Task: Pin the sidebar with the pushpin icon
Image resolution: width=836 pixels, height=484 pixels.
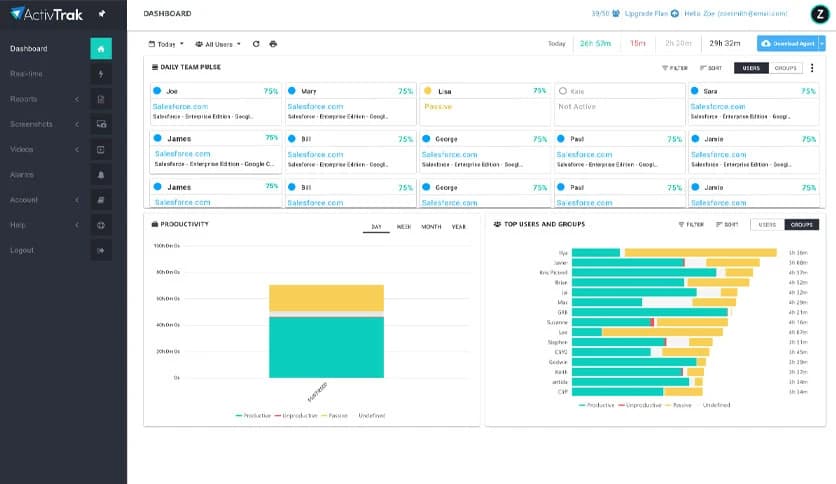Action: click(101, 14)
